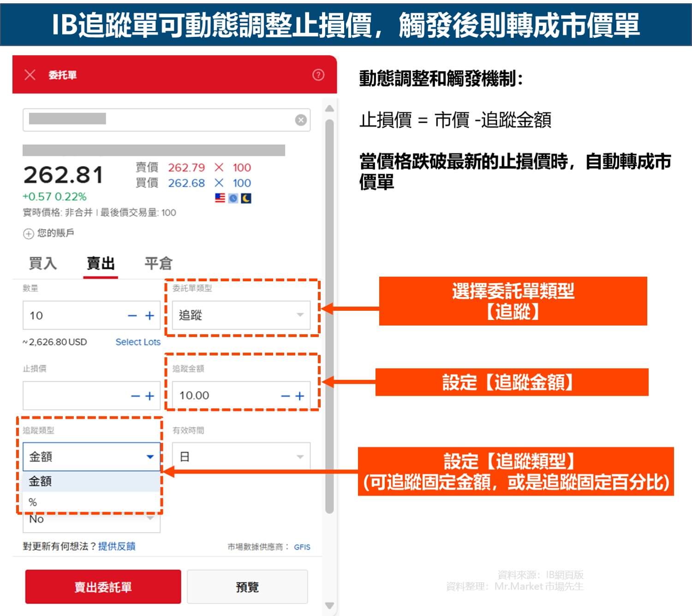Expand 您的賬戶 with the plus icon
692x616 pixels.
pyautogui.click(x=28, y=234)
